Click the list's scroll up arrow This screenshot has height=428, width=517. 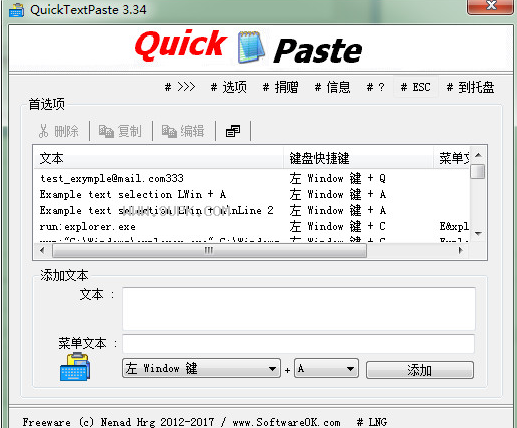tap(478, 155)
